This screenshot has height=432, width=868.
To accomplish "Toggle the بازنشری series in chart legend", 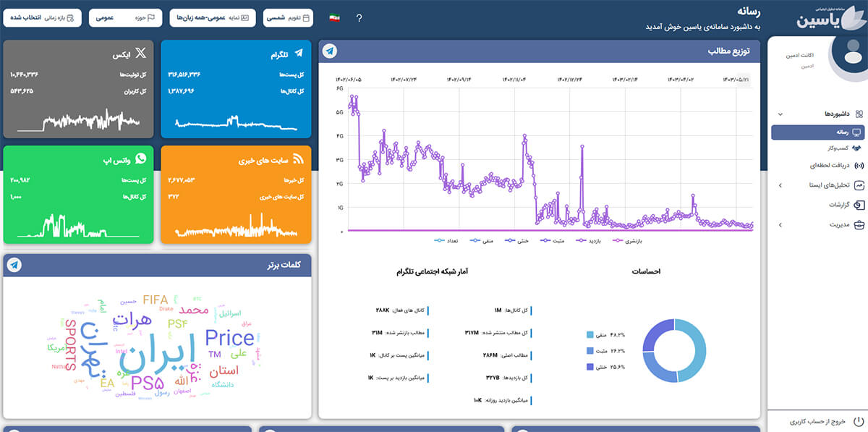I will pos(629,240).
